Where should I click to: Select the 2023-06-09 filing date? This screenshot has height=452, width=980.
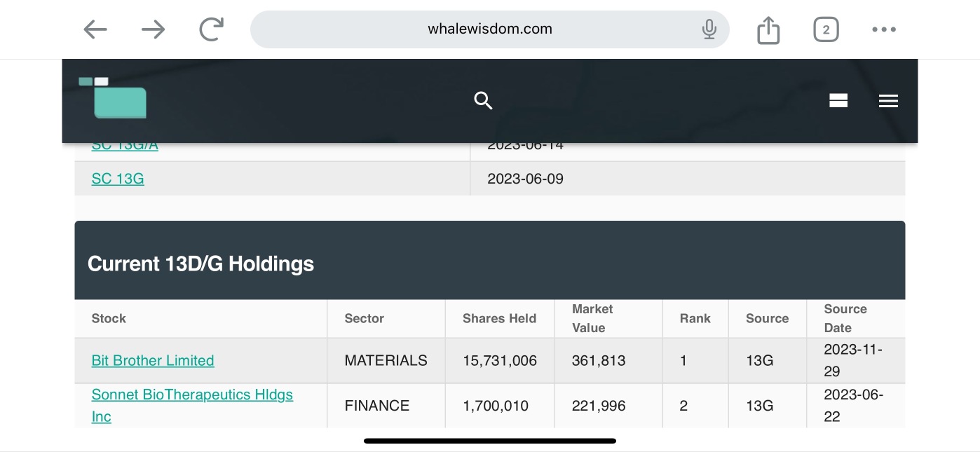pos(525,179)
